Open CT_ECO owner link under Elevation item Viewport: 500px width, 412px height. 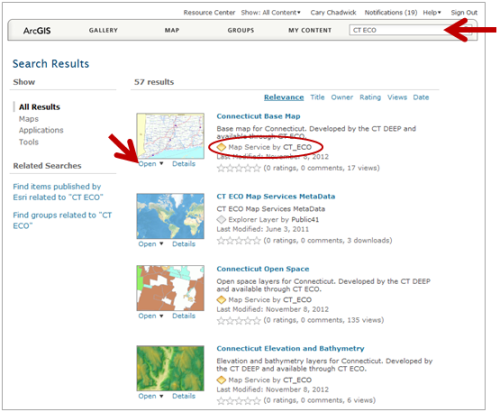(x=297, y=380)
